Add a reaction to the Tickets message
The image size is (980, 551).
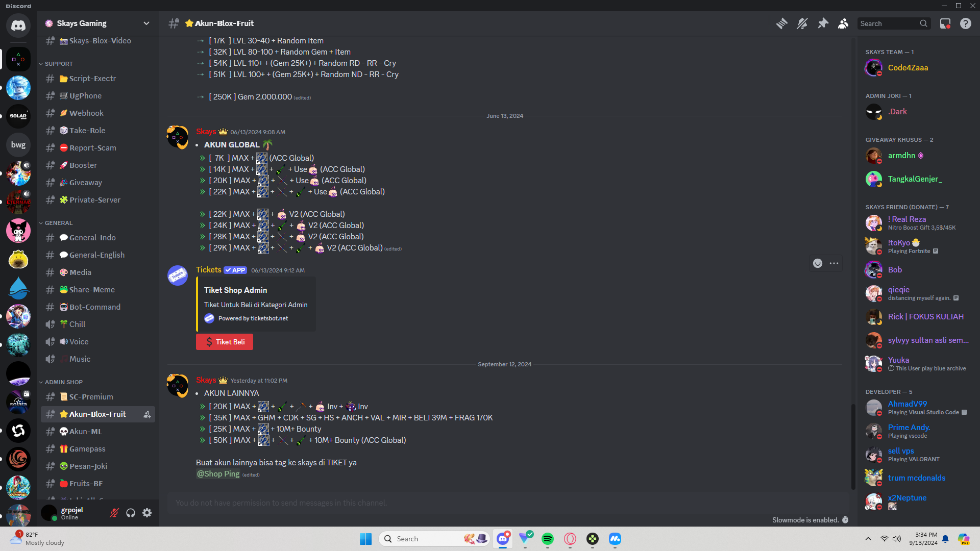818,263
